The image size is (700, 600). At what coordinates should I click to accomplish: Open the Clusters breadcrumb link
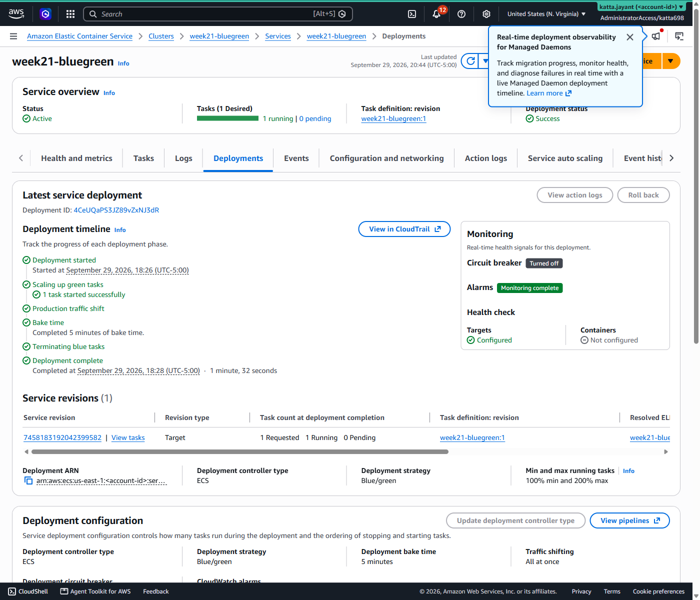[x=161, y=36]
